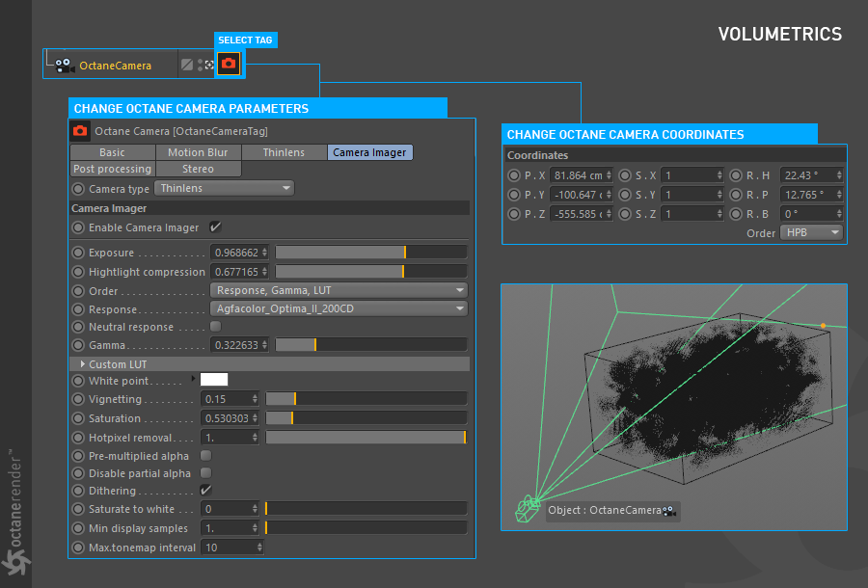Open the rotation Order HPB dropdown

[811, 233]
